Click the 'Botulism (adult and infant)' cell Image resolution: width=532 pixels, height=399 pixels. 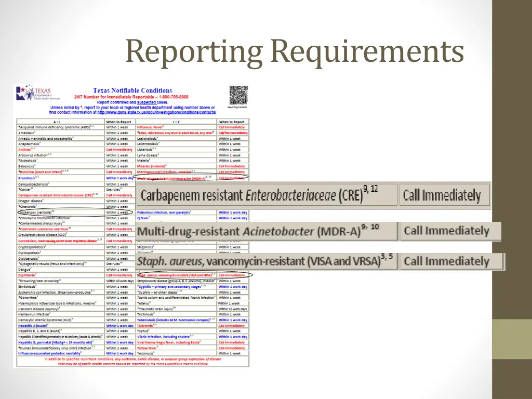[60, 172]
